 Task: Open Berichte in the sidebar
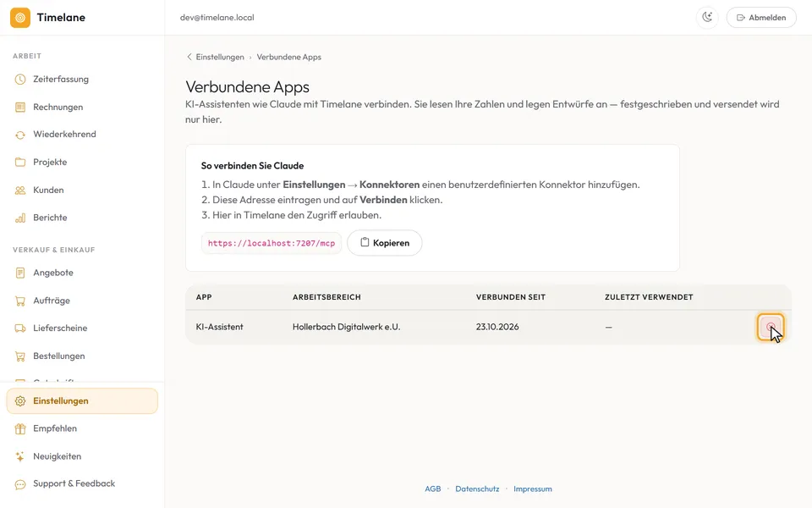coord(82,218)
